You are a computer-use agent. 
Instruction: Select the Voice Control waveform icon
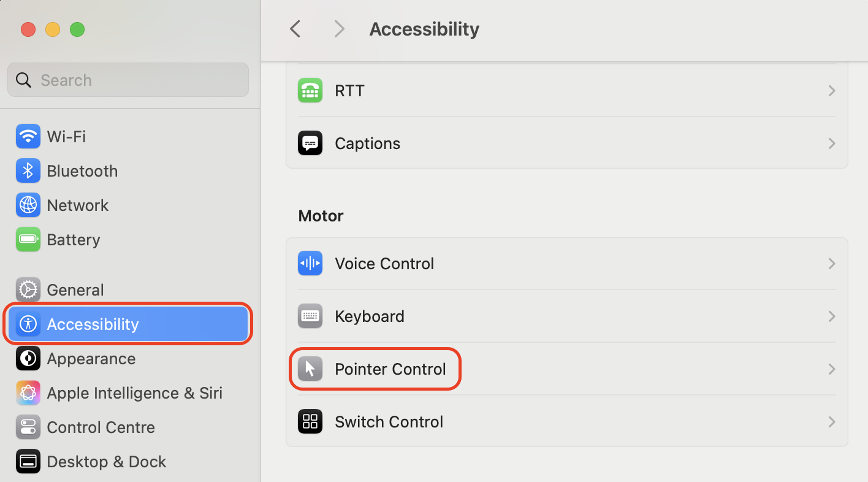coord(310,263)
